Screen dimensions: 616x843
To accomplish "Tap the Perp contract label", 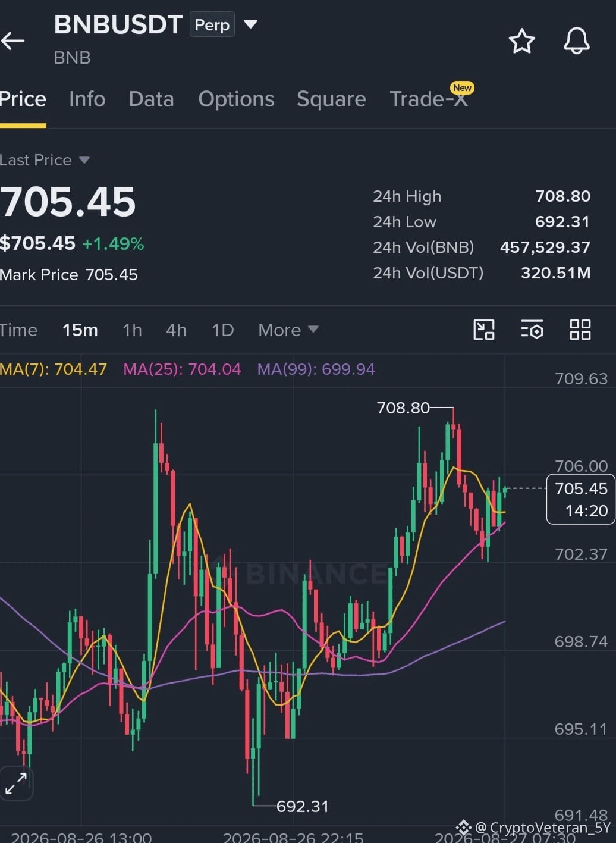I will point(212,24).
